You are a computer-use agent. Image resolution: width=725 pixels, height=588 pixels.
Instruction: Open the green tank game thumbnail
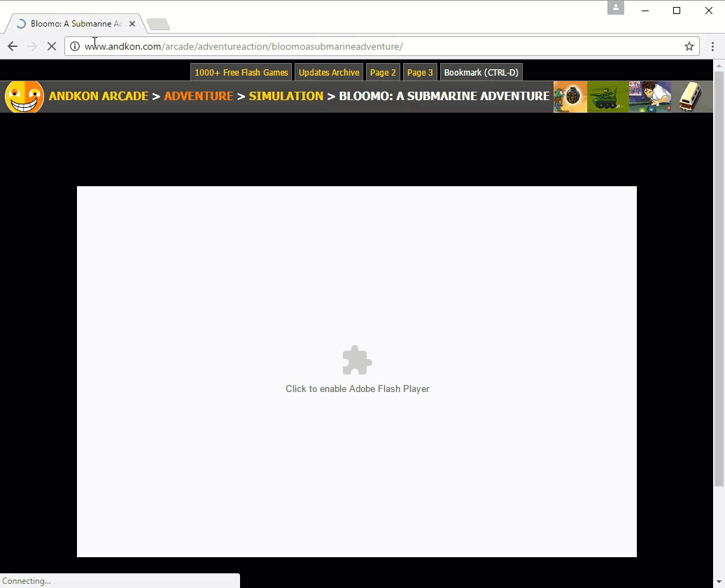click(x=607, y=97)
